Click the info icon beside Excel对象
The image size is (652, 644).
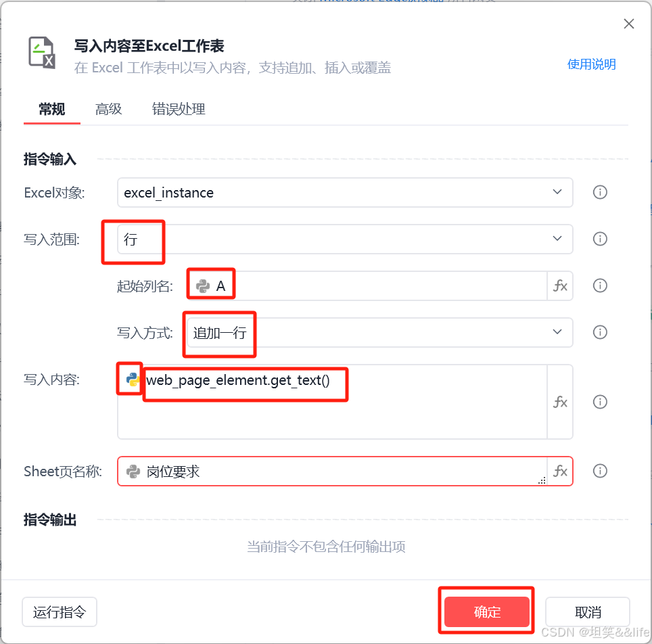click(x=600, y=192)
